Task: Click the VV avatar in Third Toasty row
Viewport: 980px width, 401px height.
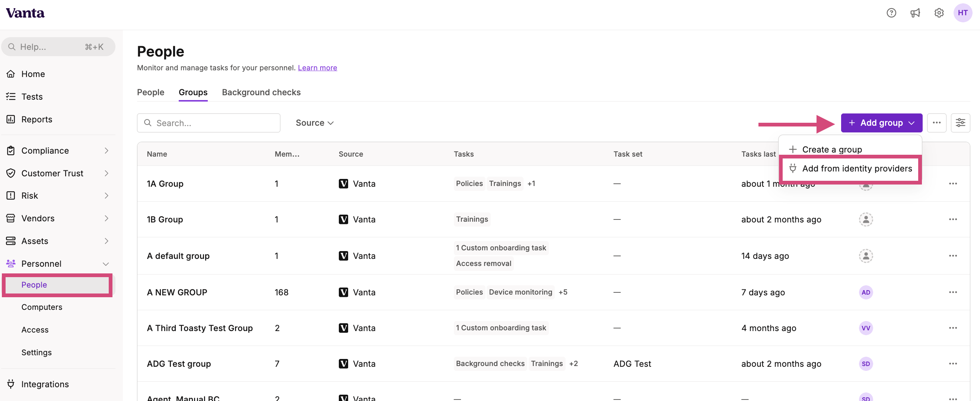Action: click(865, 328)
